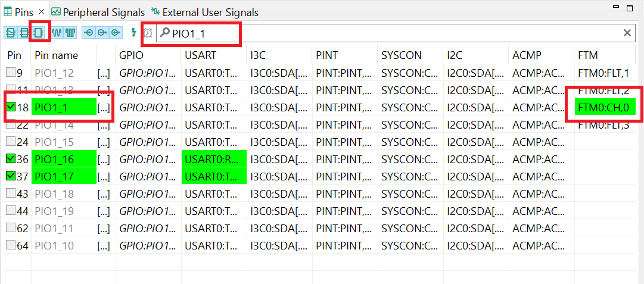Open the [...] expander for PIO1_10
Image resolution: width=644 pixels, height=284 pixels.
coord(104,245)
